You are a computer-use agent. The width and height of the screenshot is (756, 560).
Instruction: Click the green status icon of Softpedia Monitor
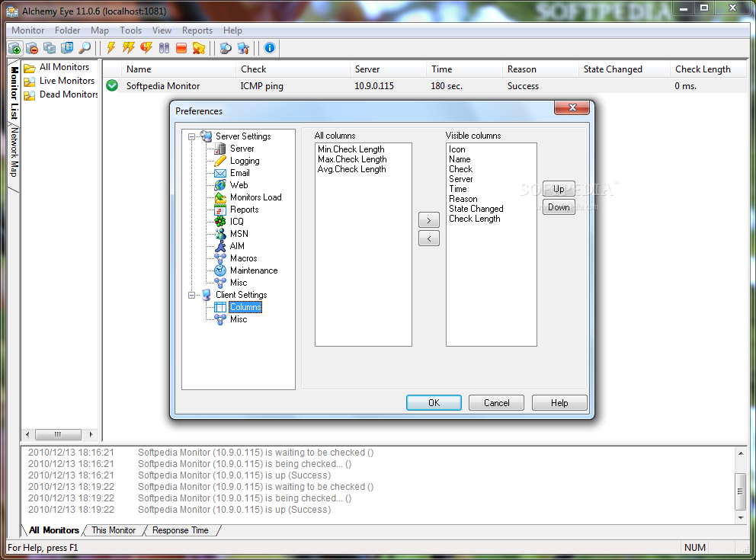[x=112, y=86]
